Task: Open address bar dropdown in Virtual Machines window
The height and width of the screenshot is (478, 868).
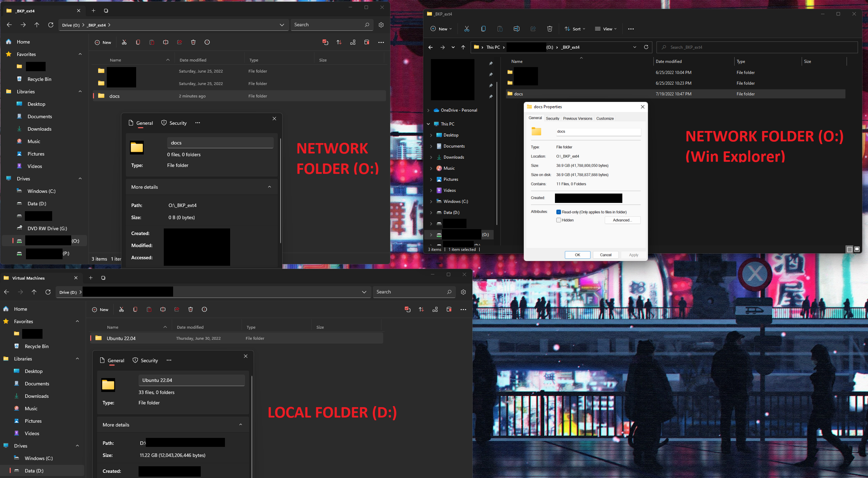Action: coord(364,292)
